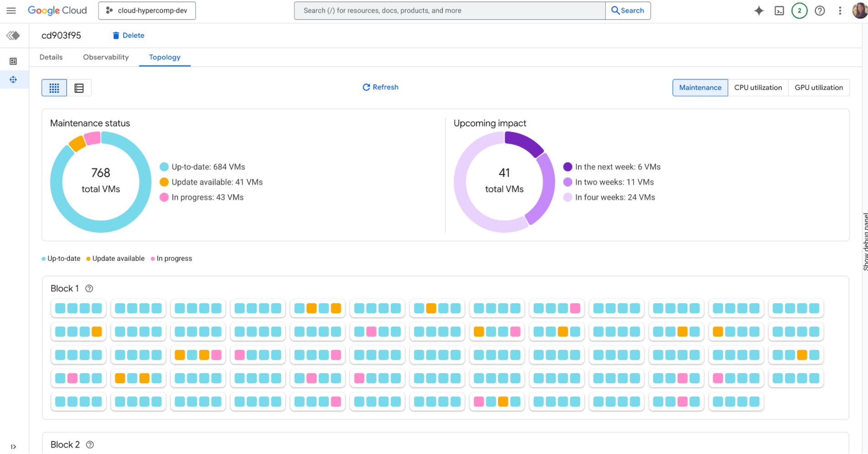The height and width of the screenshot is (454, 868).
Task: Delete the cd903f95 cluster
Action: [x=128, y=35]
